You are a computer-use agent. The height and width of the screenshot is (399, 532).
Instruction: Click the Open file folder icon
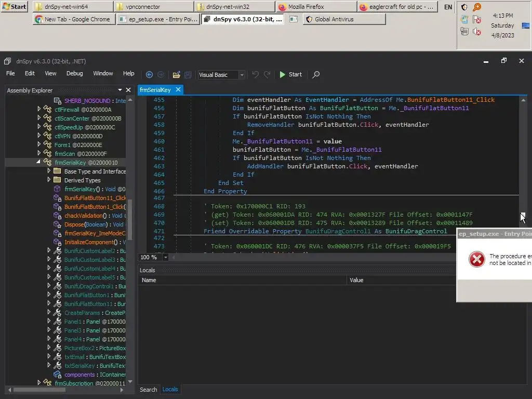177,74
